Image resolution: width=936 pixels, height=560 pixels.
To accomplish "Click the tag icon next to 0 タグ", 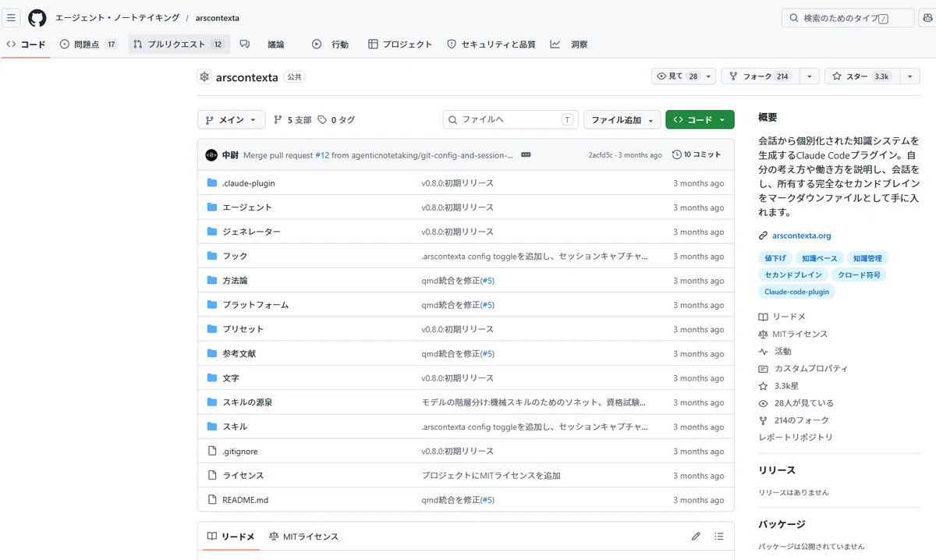I will (x=323, y=120).
